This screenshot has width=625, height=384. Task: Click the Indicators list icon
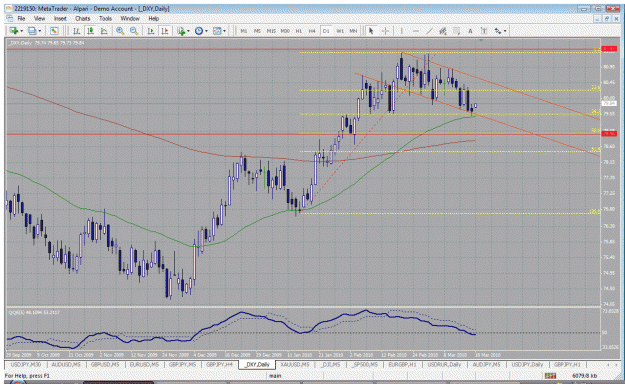181,31
